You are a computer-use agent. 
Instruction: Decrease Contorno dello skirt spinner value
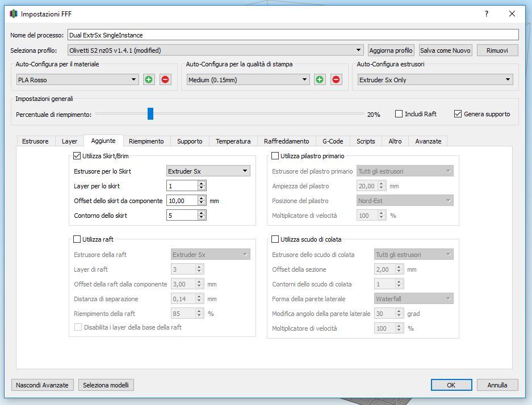point(202,218)
